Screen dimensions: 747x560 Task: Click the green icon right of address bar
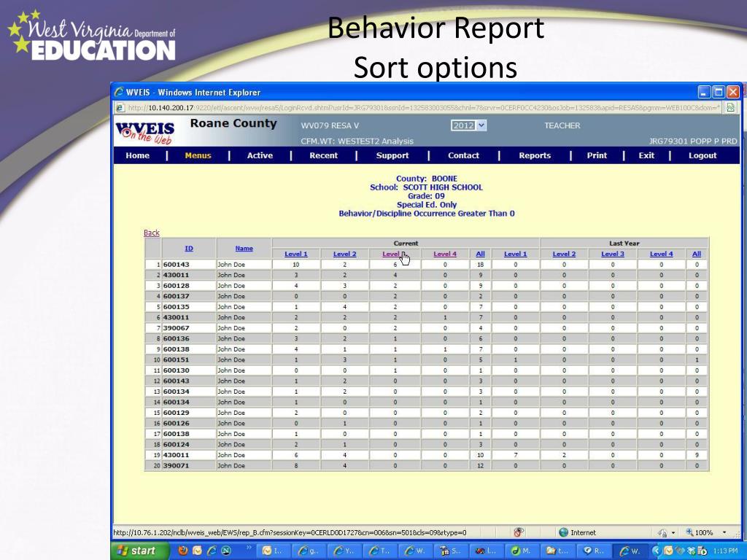pos(730,108)
